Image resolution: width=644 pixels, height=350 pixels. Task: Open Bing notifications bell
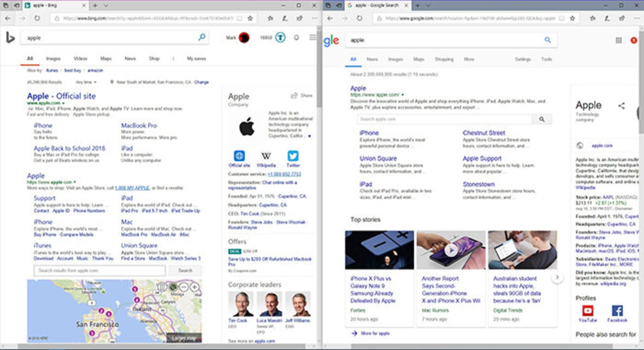pos(296,38)
